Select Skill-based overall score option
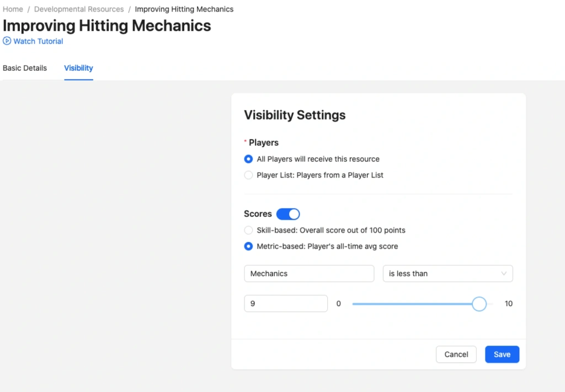Screen dimensions: 565x392 (248, 230)
